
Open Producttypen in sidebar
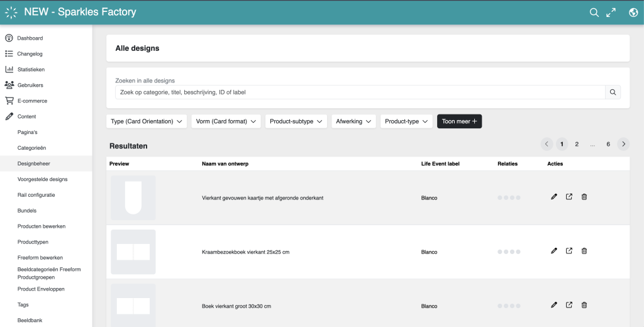tap(33, 242)
